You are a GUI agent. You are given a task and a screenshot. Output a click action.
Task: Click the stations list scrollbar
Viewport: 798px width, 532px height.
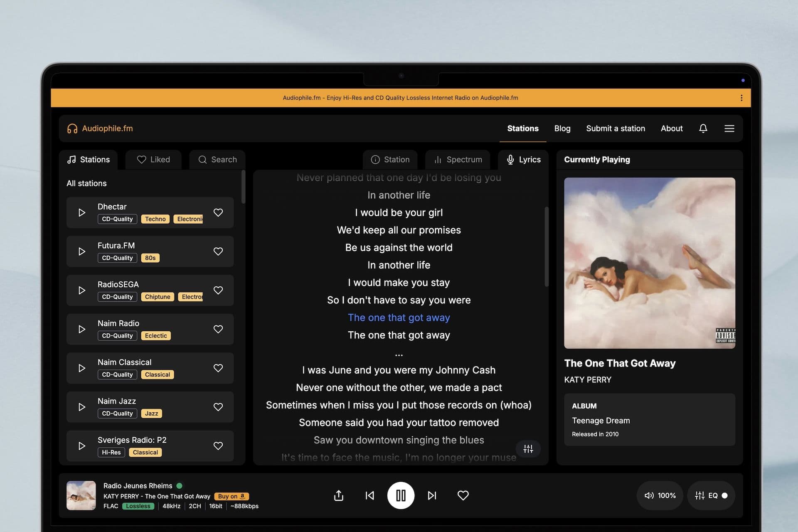pyautogui.click(x=243, y=187)
